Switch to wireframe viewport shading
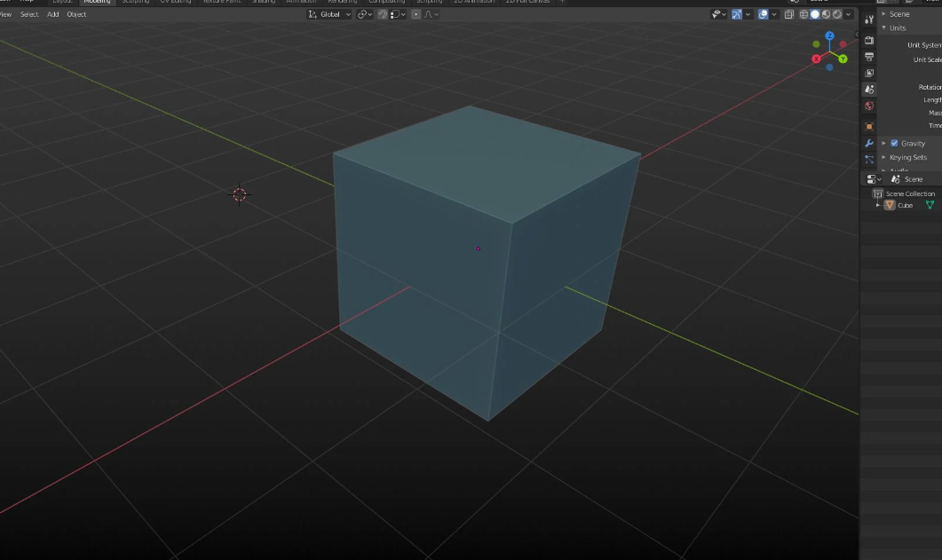 [803, 14]
